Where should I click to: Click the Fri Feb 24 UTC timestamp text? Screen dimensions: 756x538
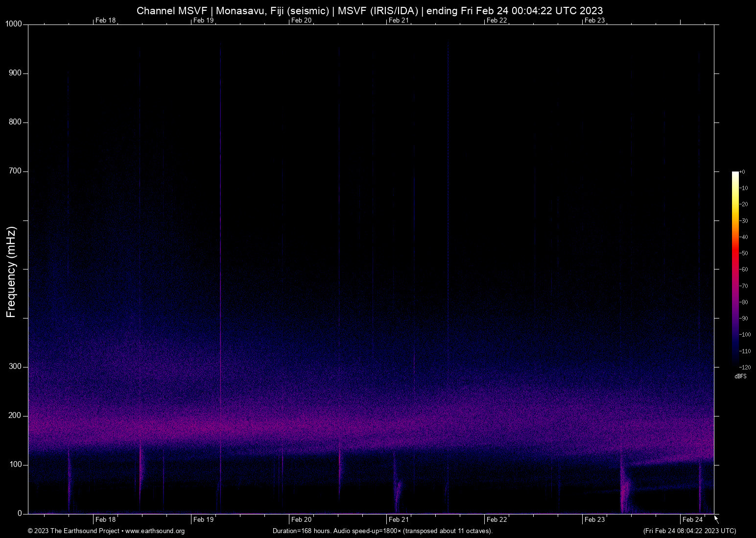click(x=689, y=531)
